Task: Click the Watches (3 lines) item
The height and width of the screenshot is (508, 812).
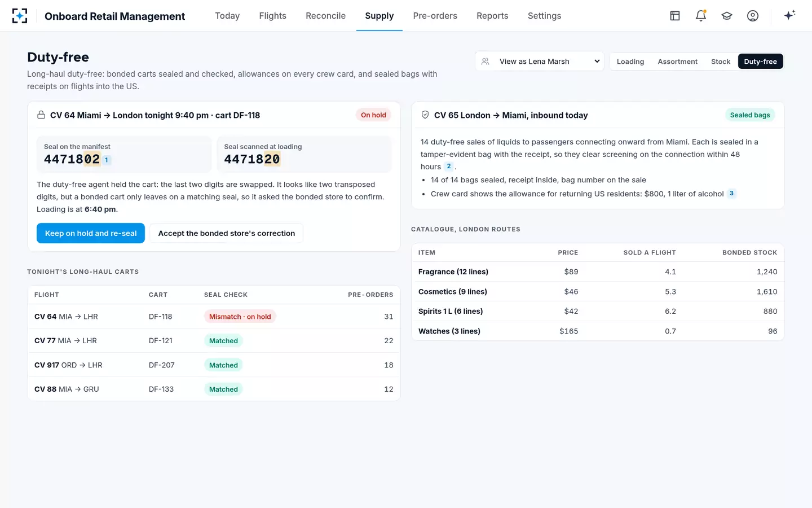Action: click(x=449, y=331)
